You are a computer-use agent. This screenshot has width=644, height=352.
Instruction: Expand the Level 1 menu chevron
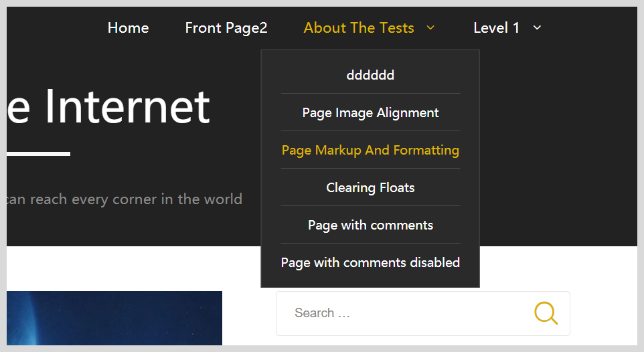[x=537, y=27]
